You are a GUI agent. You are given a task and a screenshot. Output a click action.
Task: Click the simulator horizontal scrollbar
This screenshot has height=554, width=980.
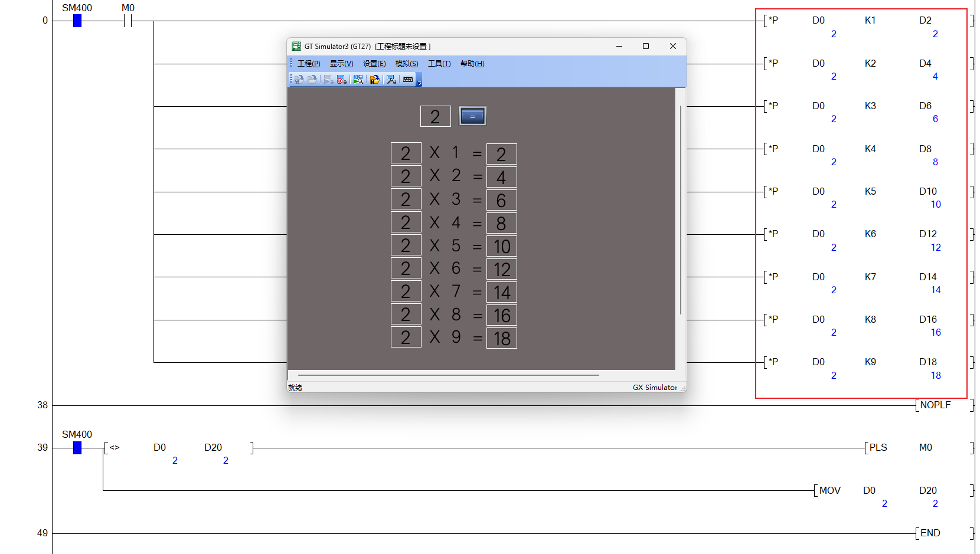449,375
